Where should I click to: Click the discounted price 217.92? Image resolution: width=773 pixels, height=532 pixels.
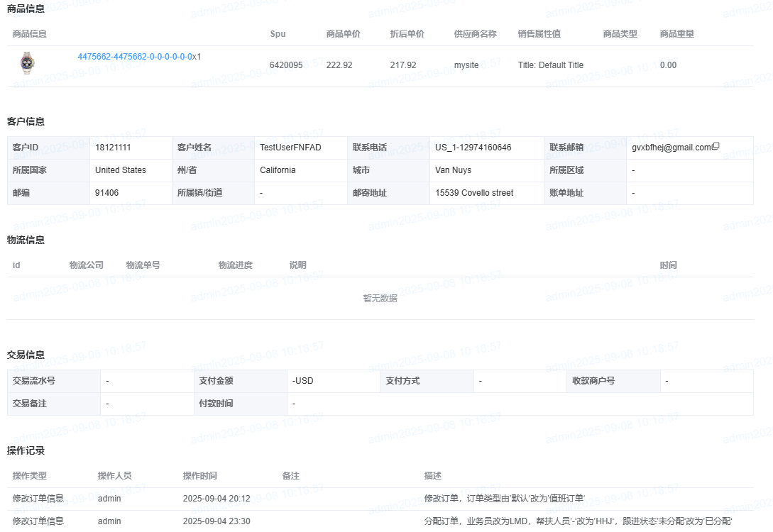403,65
